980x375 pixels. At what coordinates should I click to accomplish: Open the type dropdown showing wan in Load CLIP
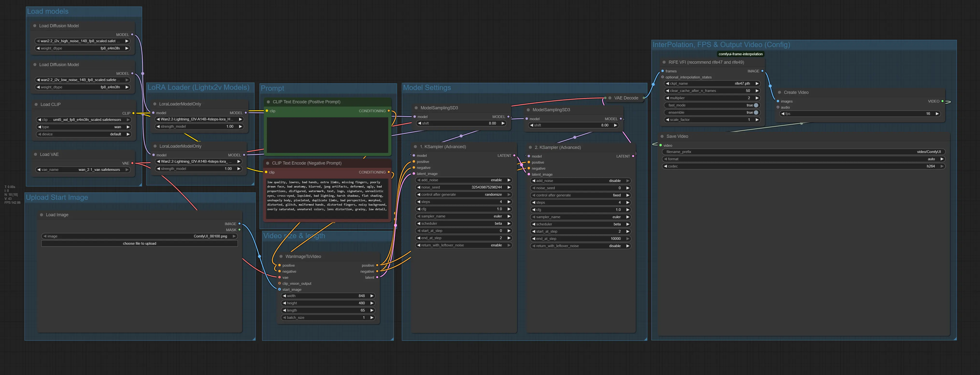83,127
